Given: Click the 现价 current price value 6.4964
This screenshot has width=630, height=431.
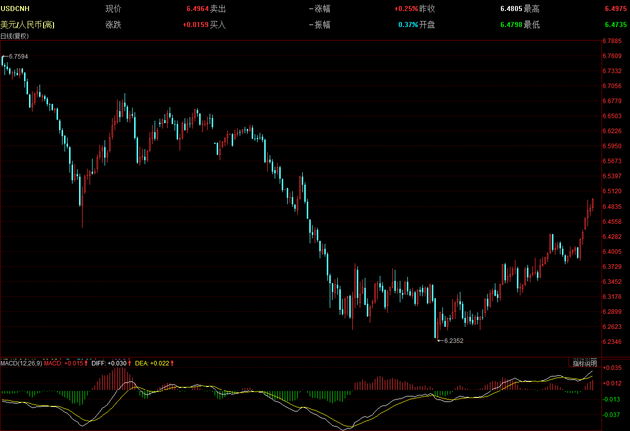Looking at the screenshot, I should [x=197, y=8].
